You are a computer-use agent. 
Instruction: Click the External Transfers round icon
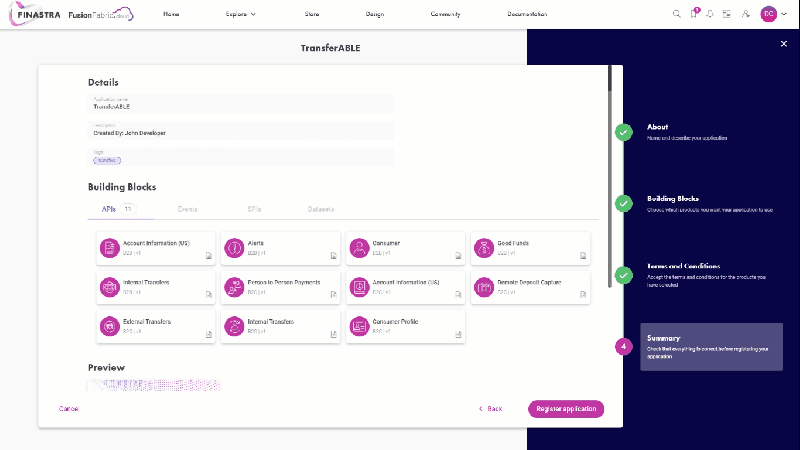[110, 327]
